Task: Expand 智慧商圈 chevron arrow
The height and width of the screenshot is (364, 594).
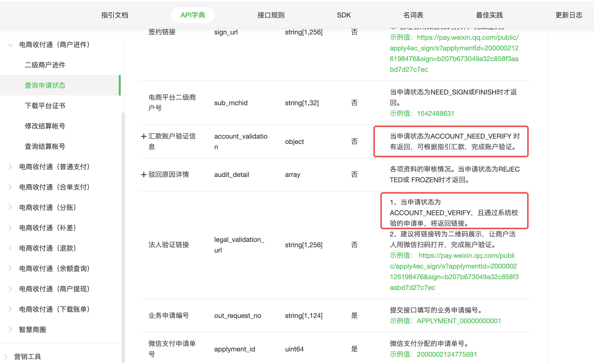Action: tap(10, 330)
